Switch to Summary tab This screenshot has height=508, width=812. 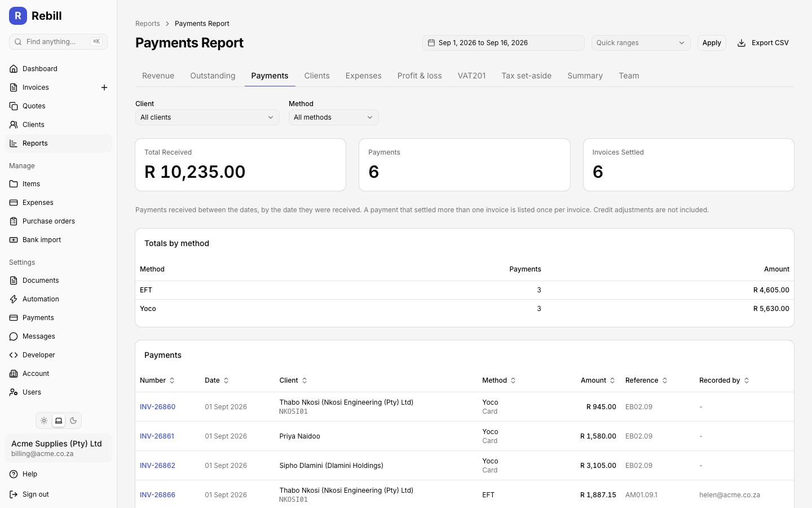tap(585, 76)
